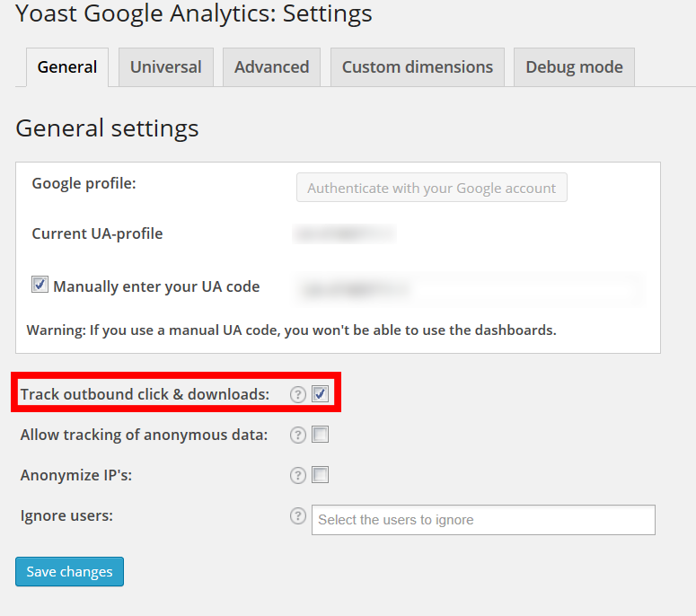Click the blurred Current UA-profile value
The height and width of the screenshot is (616, 696).
coord(345,233)
